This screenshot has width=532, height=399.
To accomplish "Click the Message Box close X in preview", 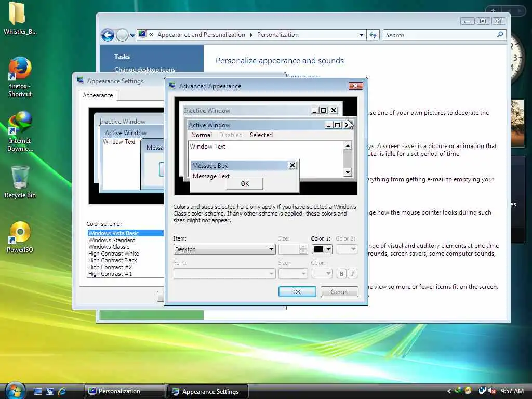I will pos(292,165).
